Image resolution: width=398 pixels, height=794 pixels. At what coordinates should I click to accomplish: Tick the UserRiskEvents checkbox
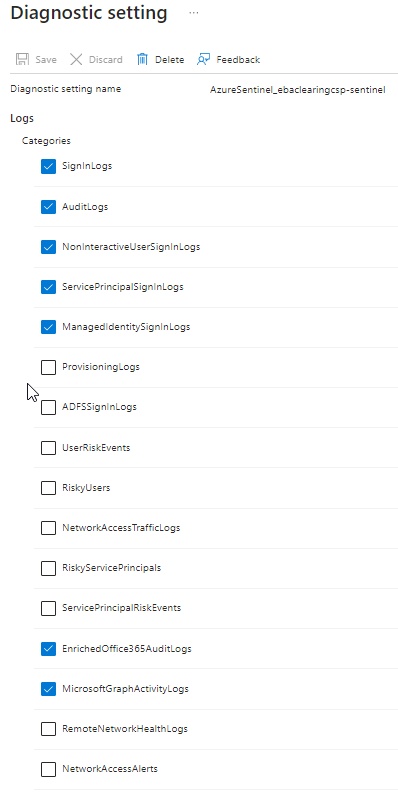coord(48,448)
